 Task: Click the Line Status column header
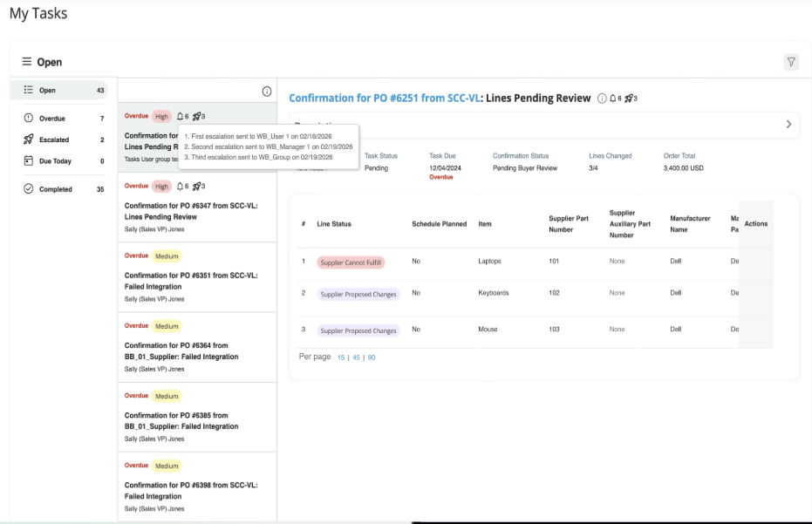click(x=334, y=224)
